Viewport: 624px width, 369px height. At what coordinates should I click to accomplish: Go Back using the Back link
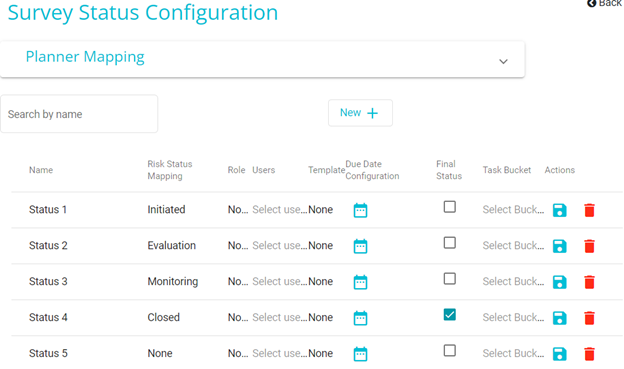coord(605,3)
